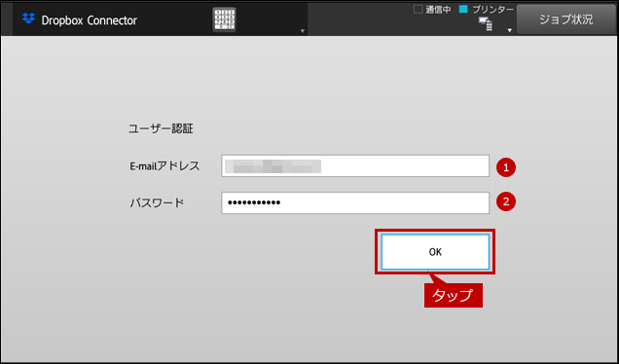The width and height of the screenshot is (619, 364).
Task: Click the Dropbox logo icon
Action: [x=28, y=18]
